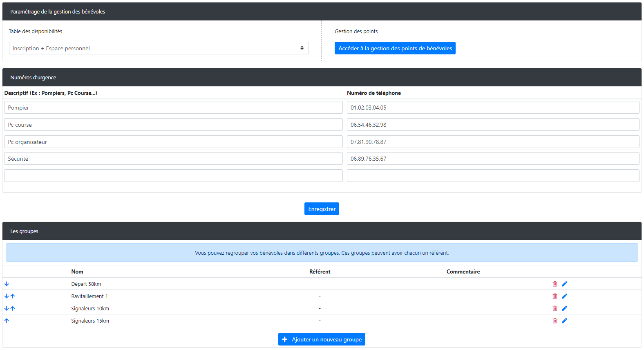Move Signaleurs 15km group up
Viewport: 644px width, 350px height.
click(x=7, y=321)
